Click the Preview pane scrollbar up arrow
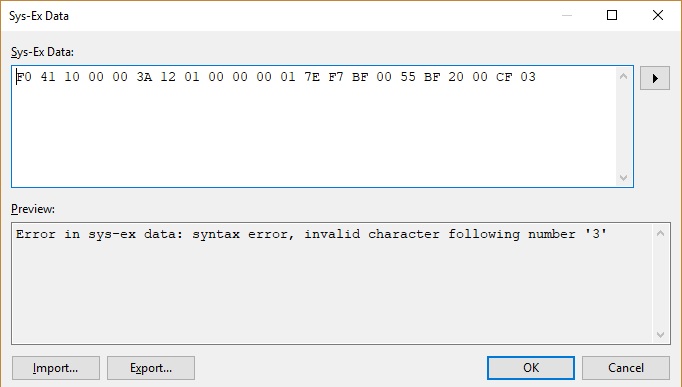The width and height of the screenshot is (682, 387). click(x=660, y=234)
